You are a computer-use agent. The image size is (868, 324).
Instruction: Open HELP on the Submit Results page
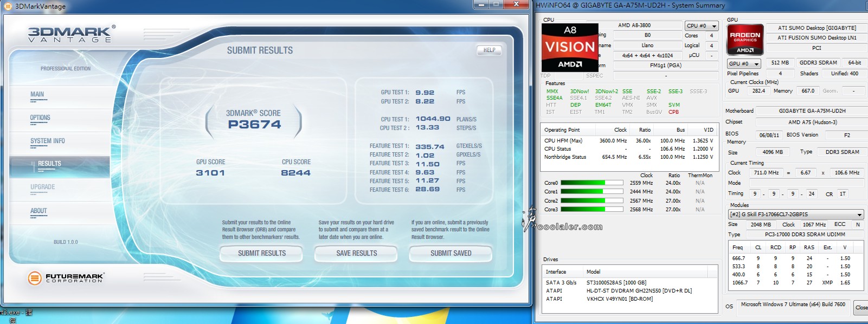point(489,50)
